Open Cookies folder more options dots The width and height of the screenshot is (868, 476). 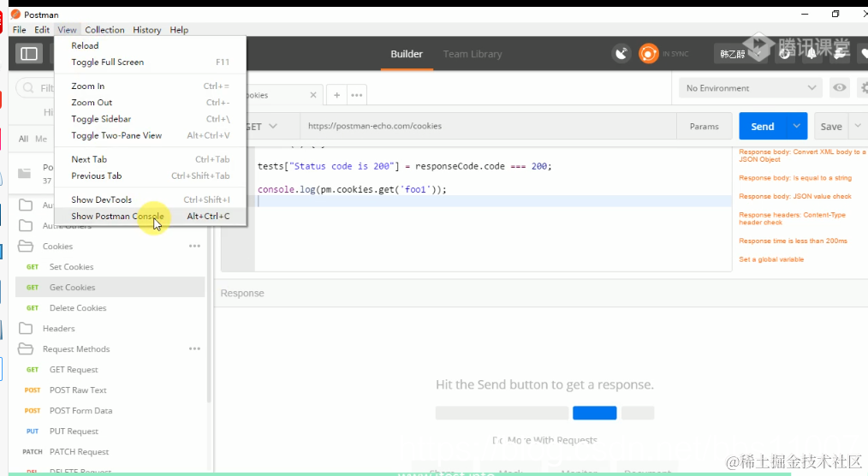tap(194, 246)
